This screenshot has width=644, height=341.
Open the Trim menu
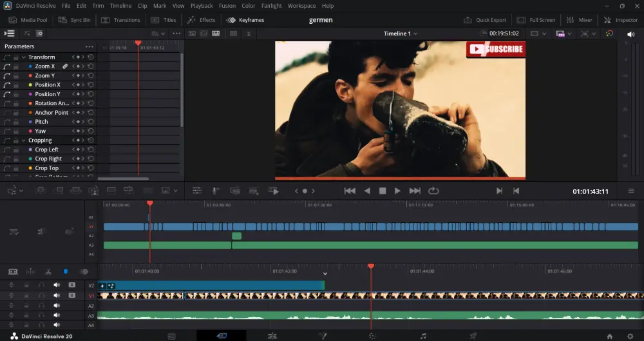click(x=98, y=6)
